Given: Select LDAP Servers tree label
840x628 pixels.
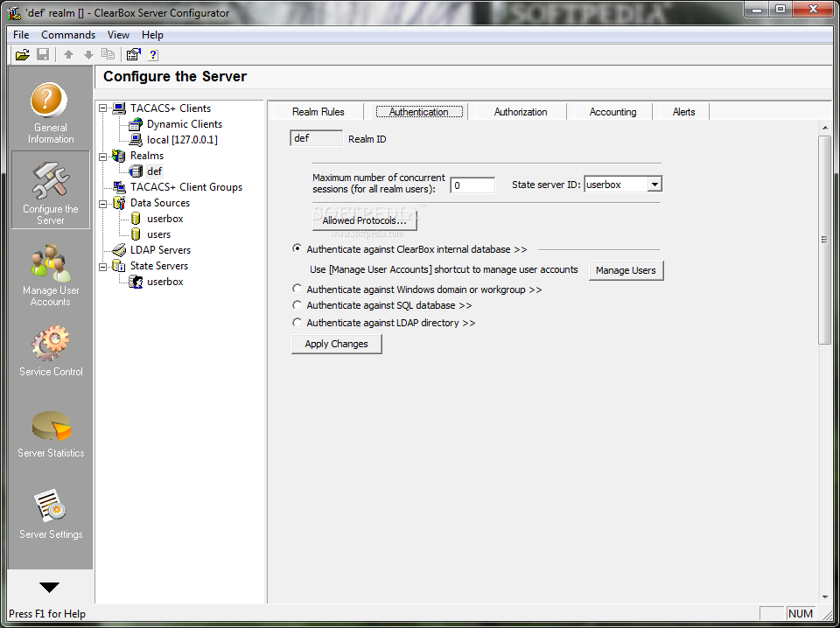Looking at the screenshot, I should click(x=160, y=250).
